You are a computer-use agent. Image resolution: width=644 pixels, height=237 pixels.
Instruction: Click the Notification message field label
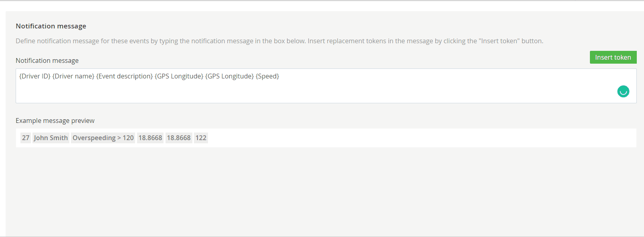[47, 60]
